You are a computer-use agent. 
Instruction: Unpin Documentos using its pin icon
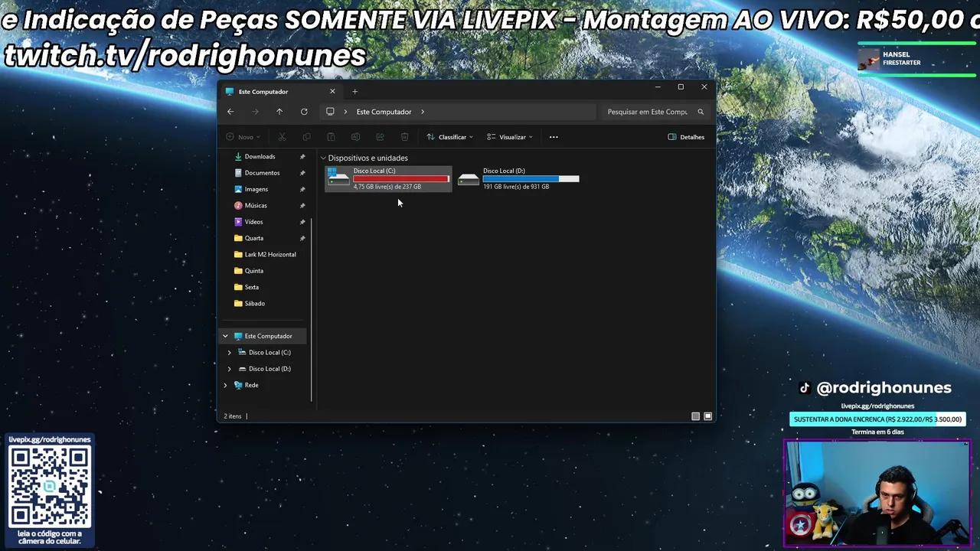[x=302, y=173]
